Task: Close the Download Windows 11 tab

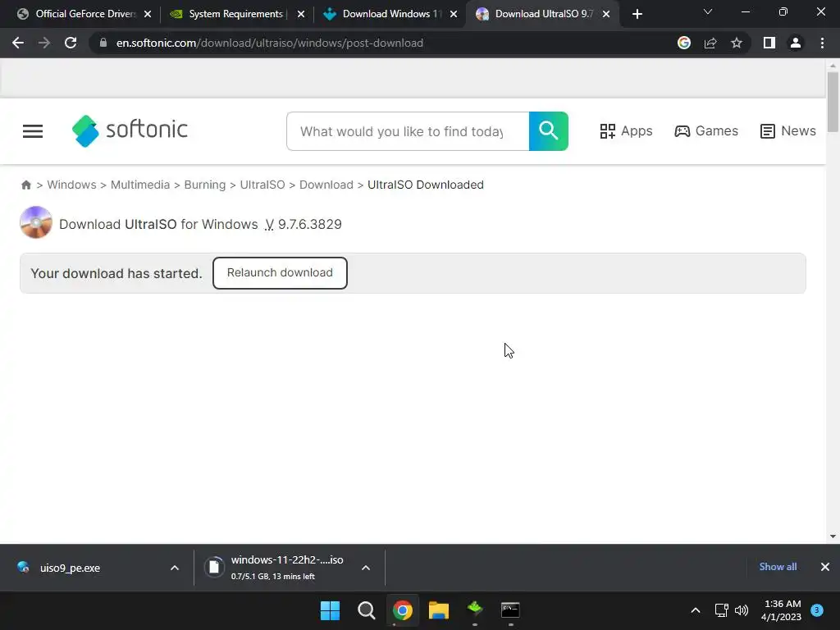Action: coord(454,14)
